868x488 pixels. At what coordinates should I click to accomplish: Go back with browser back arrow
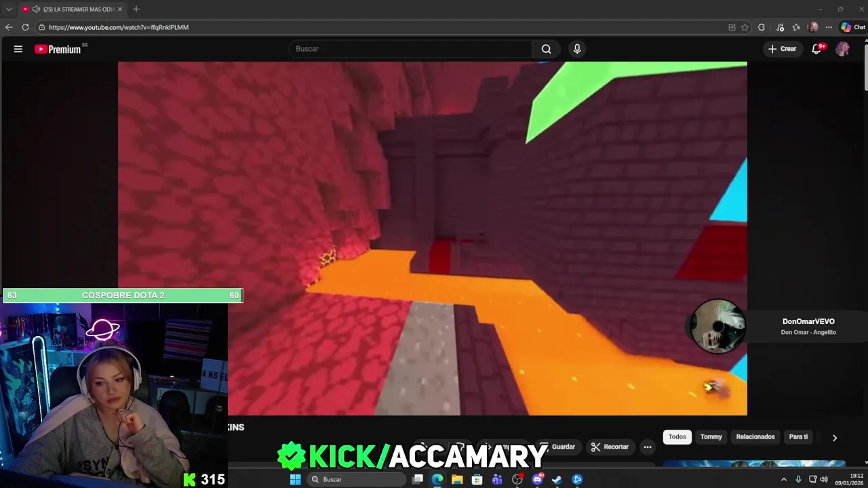pos(9,27)
